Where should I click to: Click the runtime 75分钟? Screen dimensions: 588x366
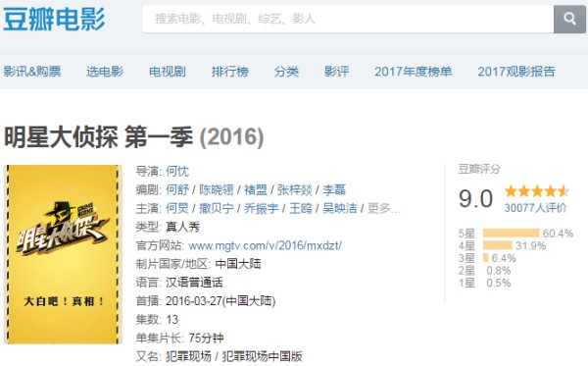pos(206,338)
